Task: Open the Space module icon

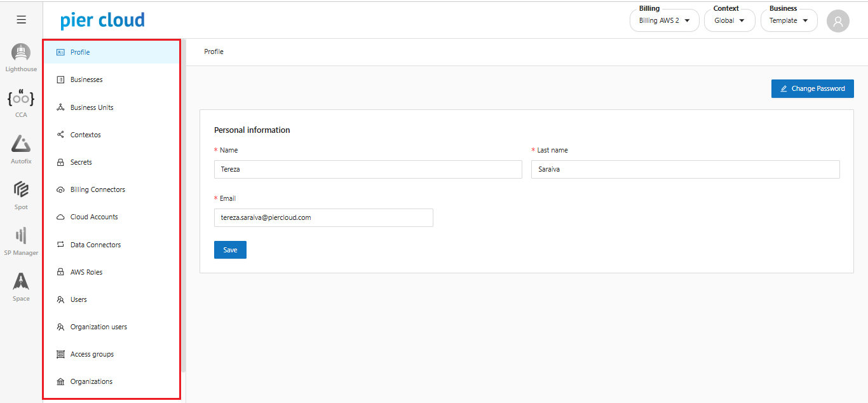Action: click(x=21, y=282)
